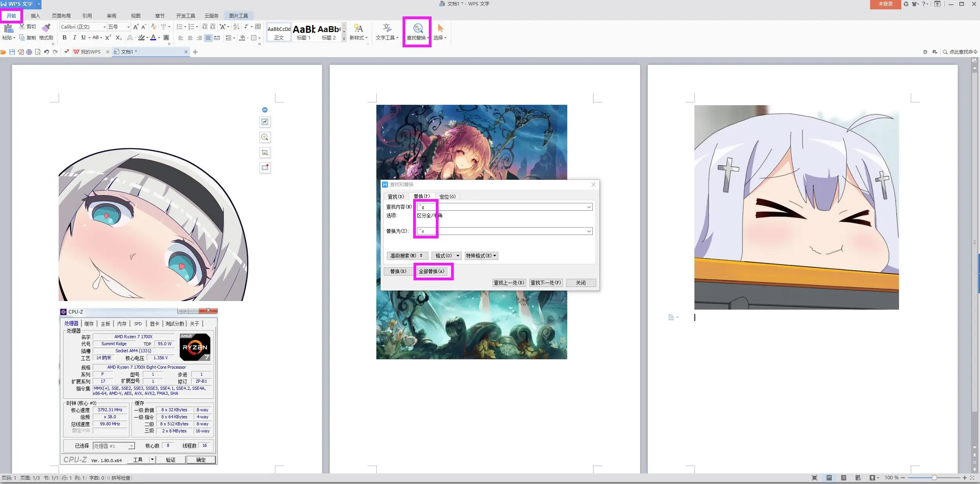Click the Paste clipboard icon

pos(8,28)
